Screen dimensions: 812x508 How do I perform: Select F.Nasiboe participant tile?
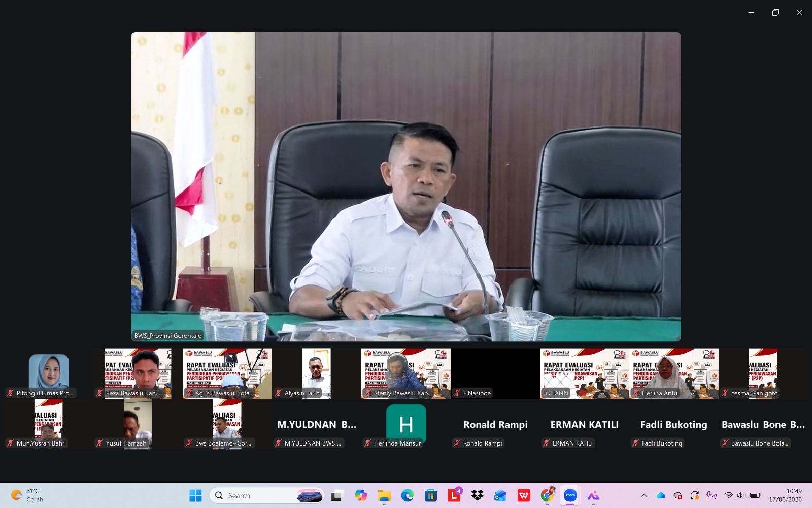coord(495,373)
